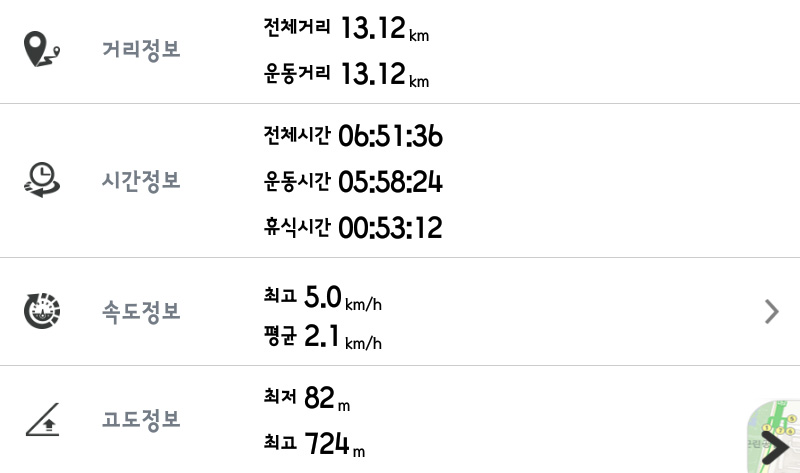This screenshot has width=800, height=473.
Task: Select the 시간정보 label
Action: click(x=141, y=180)
